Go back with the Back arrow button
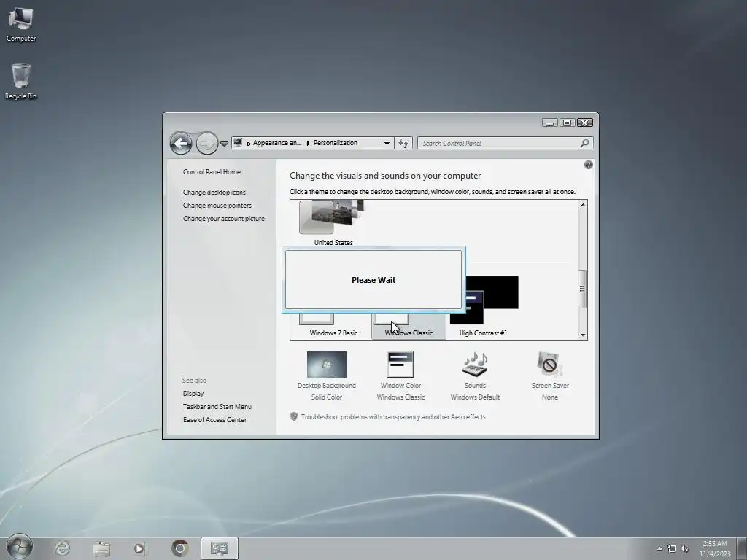 pyautogui.click(x=181, y=143)
